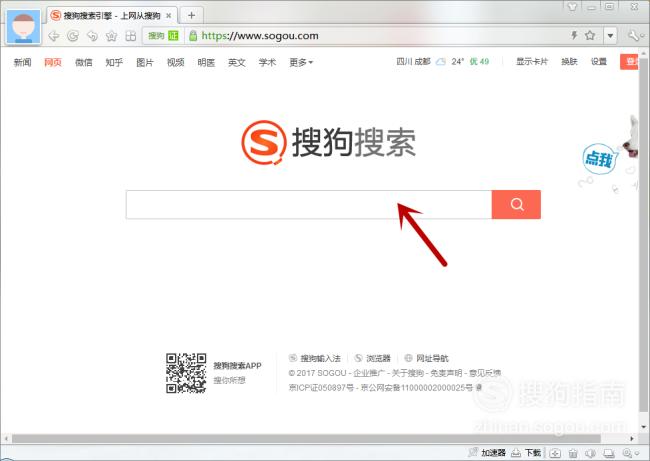
Task: Toggle the lightning bolt speed mode icon
Action: pyautogui.click(x=574, y=35)
